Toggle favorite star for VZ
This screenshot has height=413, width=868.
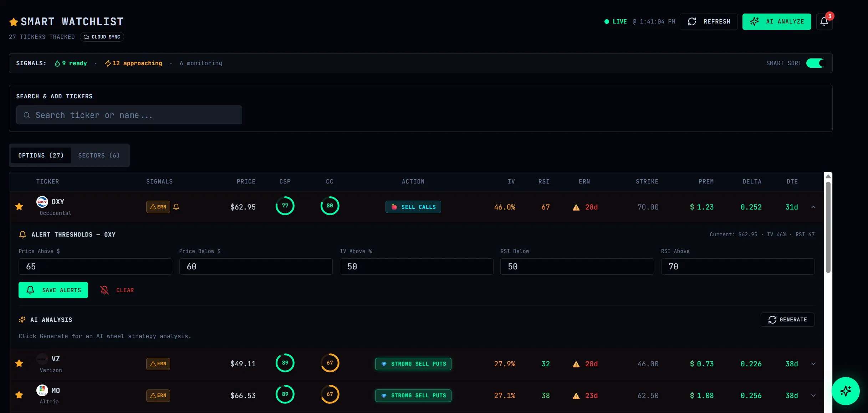(19, 363)
